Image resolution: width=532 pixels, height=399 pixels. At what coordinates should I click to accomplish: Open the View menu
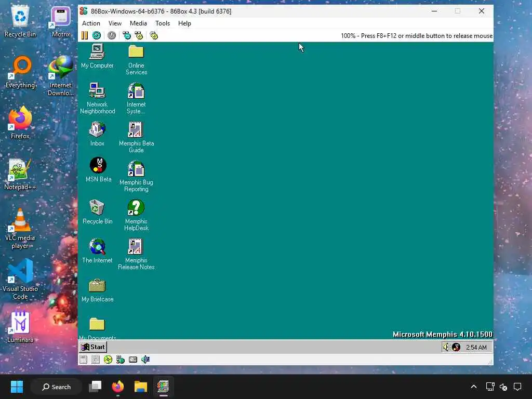point(115,23)
